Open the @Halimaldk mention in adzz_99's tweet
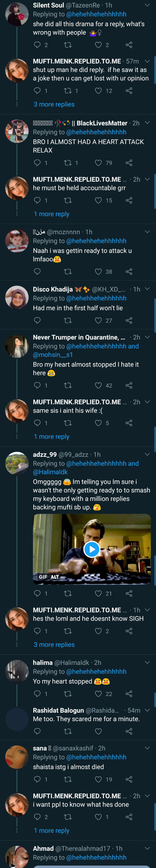 pyautogui.click(x=50, y=472)
